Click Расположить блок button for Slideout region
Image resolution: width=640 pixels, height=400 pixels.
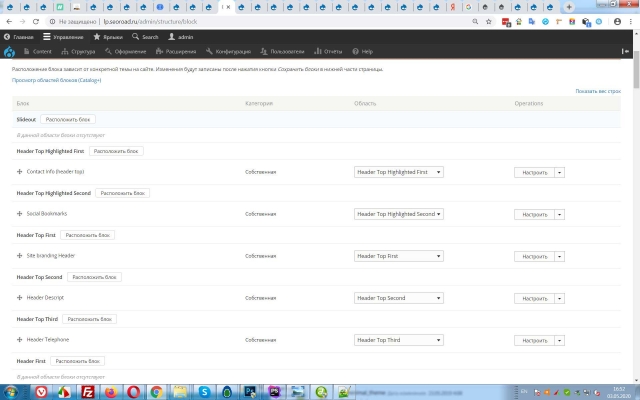(x=68, y=119)
